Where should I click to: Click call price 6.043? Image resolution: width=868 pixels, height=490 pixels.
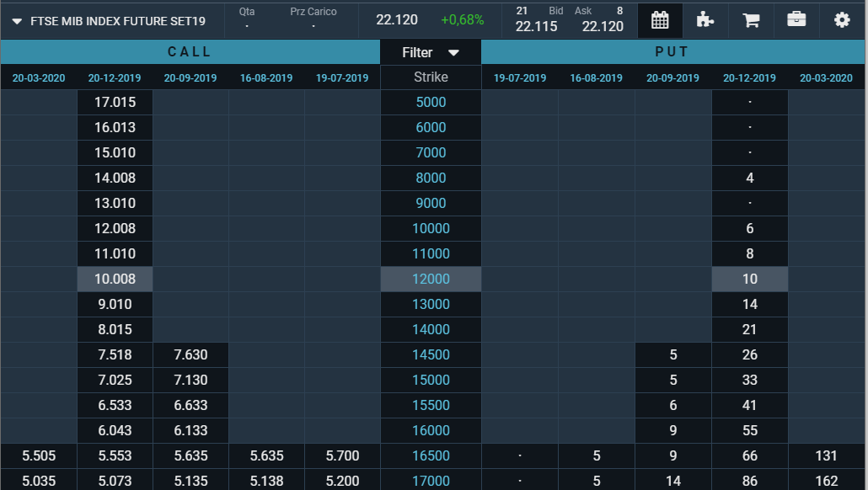point(115,431)
